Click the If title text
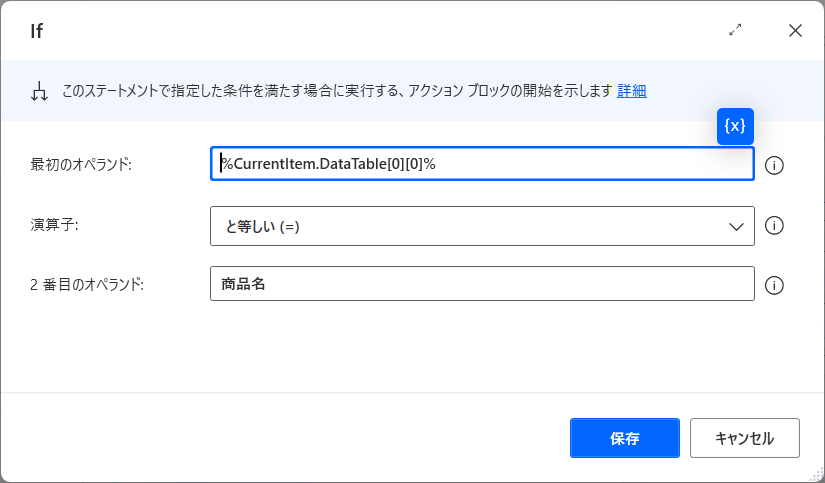This screenshot has height=483, width=825. (x=36, y=31)
